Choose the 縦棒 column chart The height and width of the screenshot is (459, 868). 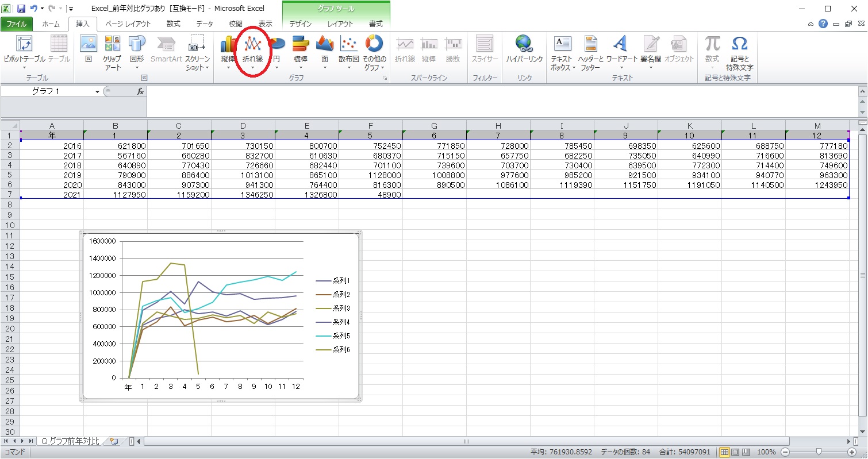[228, 52]
